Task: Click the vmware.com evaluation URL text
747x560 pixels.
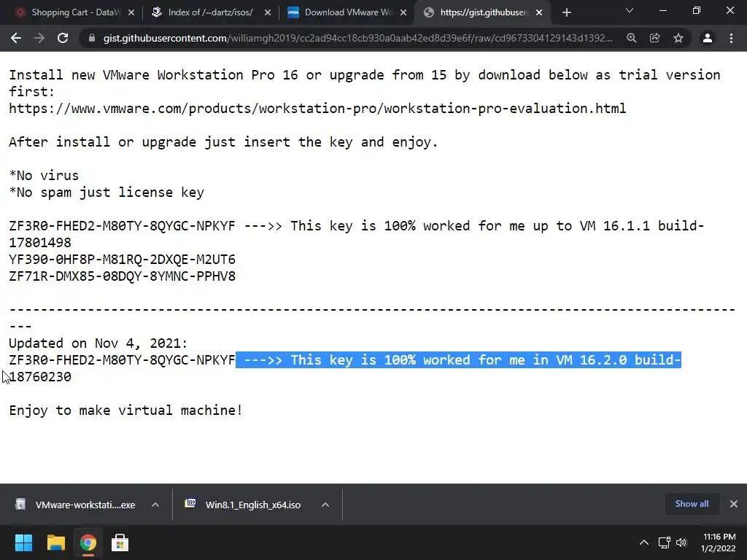Action: coord(317,109)
